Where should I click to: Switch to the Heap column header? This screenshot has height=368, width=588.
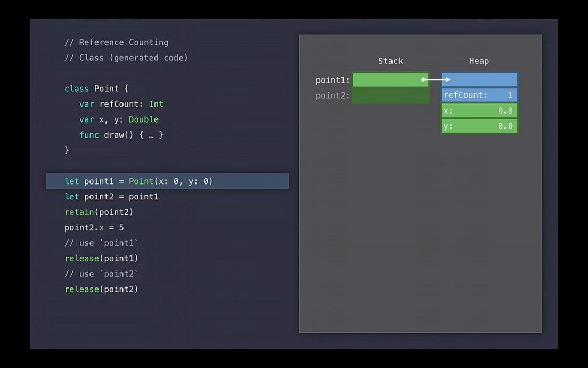tap(478, 61)
